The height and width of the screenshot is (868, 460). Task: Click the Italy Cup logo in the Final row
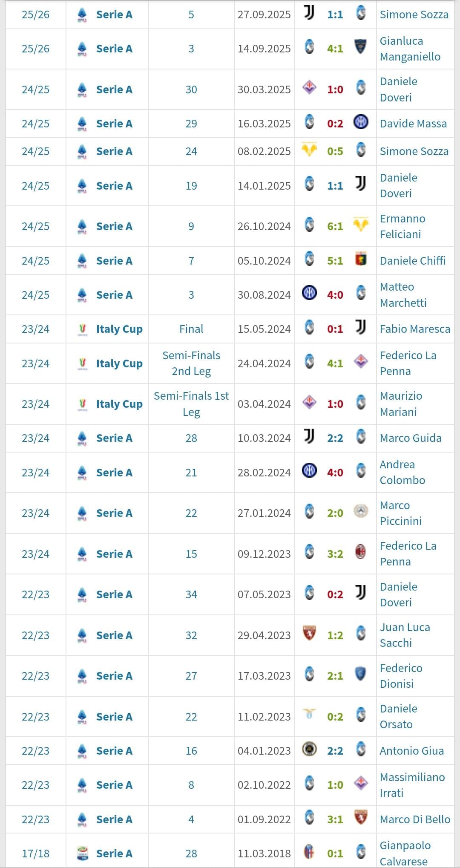coord(83,329)
